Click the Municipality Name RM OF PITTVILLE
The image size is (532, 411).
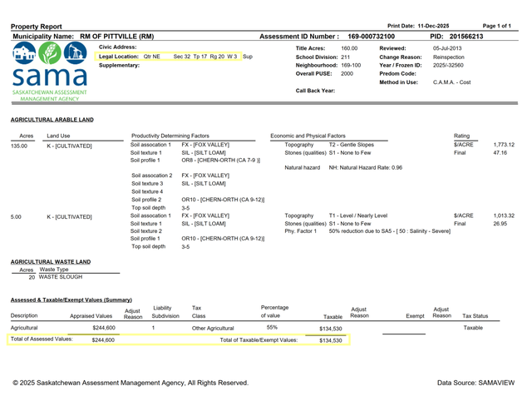(116, 37)
